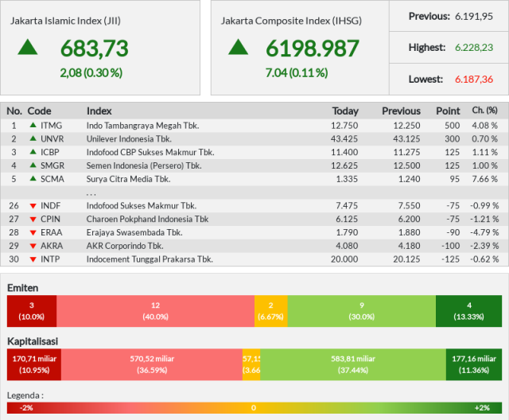Select the dark red Emiten segment 3 (10.0%)
The image size is (509, 420).
[32, 311]
